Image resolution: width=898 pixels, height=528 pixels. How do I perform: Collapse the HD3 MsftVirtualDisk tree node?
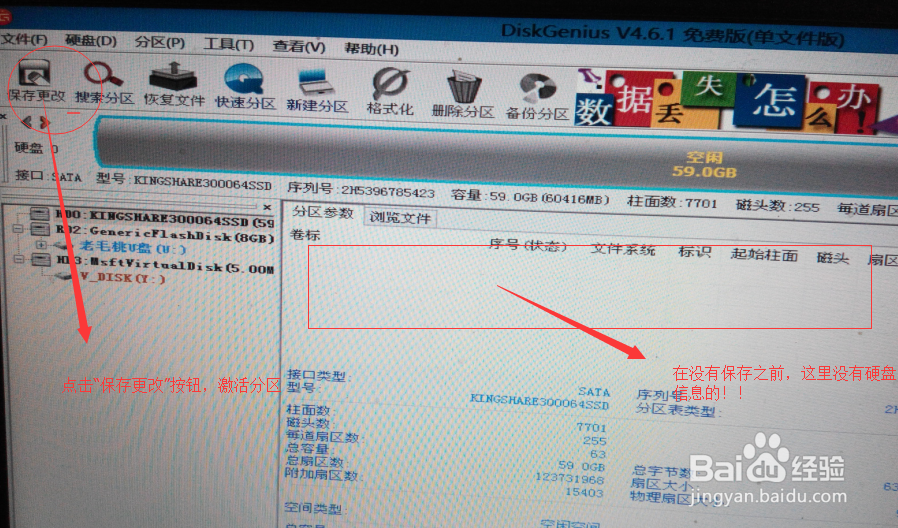[x=18, y=259]
